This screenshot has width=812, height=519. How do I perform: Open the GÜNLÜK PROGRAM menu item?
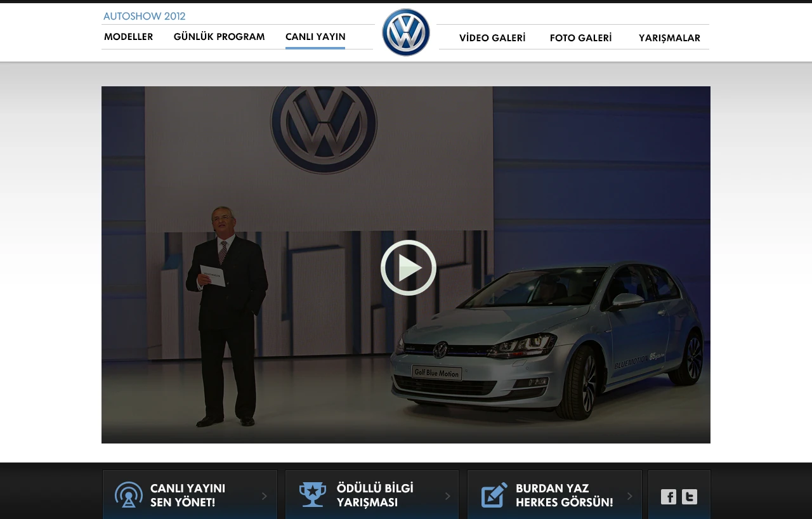[x=219, y=37]
